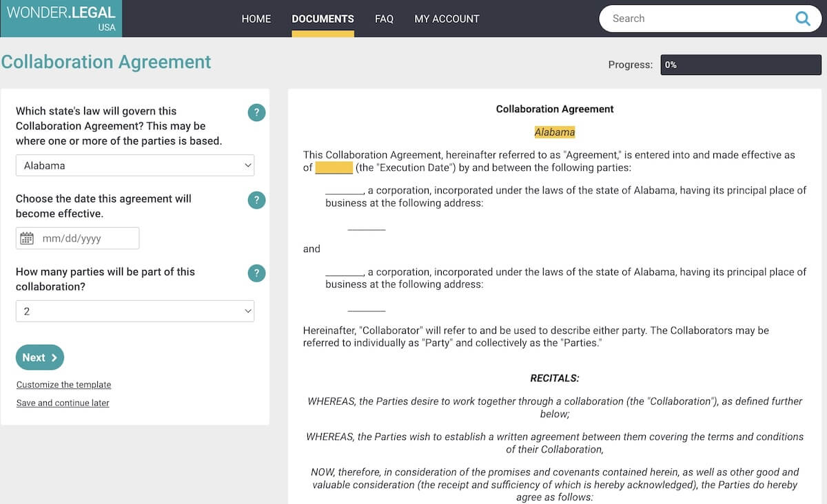Click the progress bar showing 0%
This screenshot has width=827, height=504.
741,65
